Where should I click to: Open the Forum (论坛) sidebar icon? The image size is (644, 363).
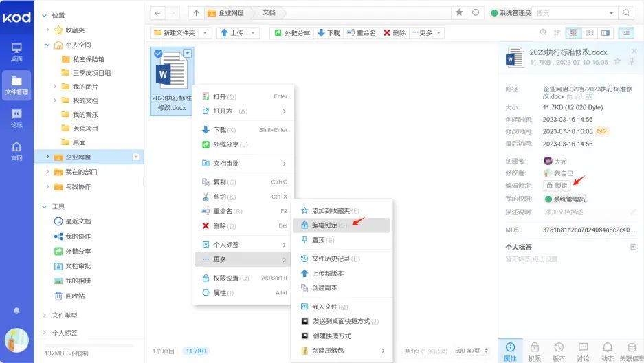[16, 118]
